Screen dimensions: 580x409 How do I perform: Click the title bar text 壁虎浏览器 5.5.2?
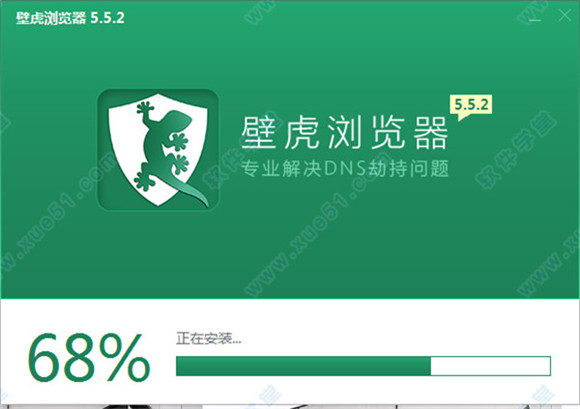click(x=70, y=18)
